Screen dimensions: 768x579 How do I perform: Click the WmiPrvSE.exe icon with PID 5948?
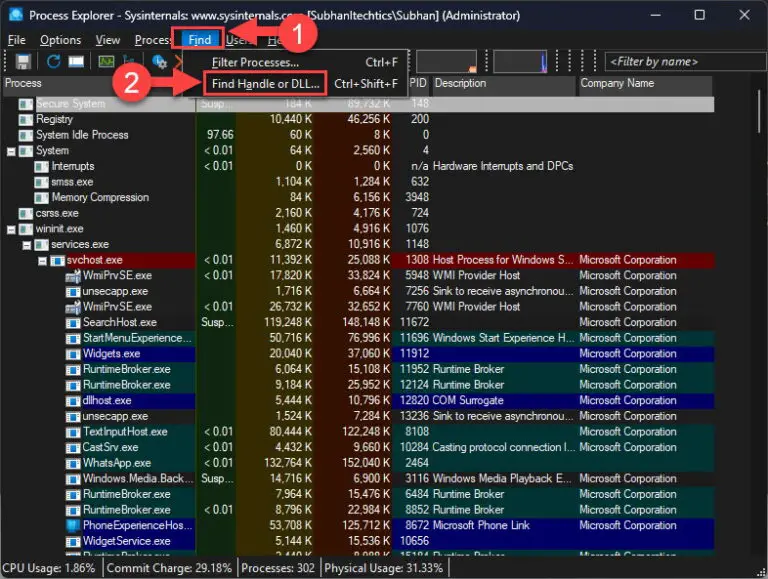coord(73,276)
